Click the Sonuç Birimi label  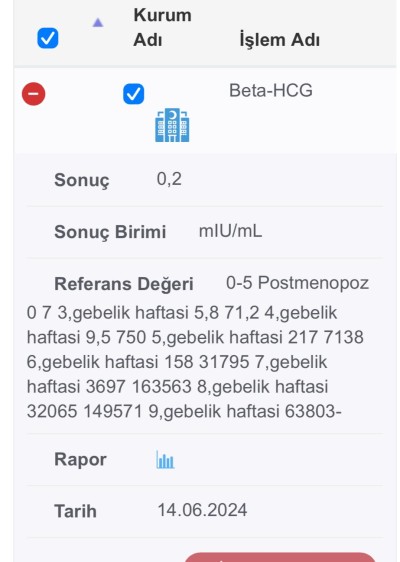[x=110, y=232]
